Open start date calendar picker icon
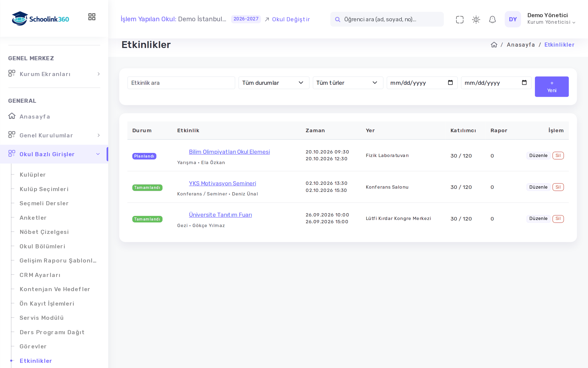Viewport: 588px width, 368px height. (x=450, y=83)
